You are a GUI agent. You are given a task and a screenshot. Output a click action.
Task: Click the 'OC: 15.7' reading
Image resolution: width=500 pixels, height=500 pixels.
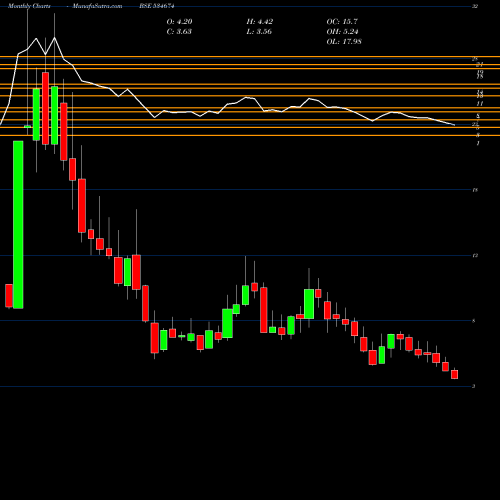(342, 22)
